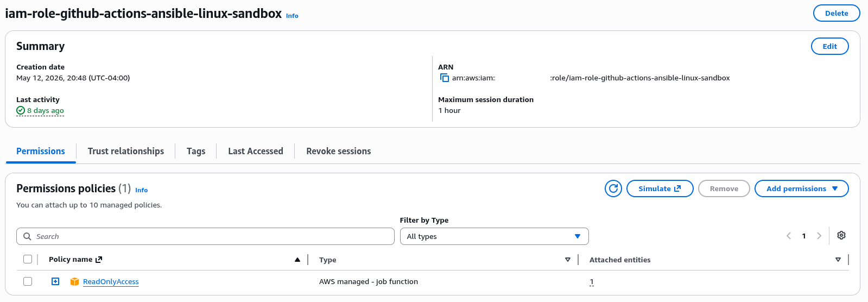This screenshot has width=868, height=302.
Task: Click the role title 'iam-role-github-actions-ansible-linux-sandbox'
Action: click(x=143, y=13)
